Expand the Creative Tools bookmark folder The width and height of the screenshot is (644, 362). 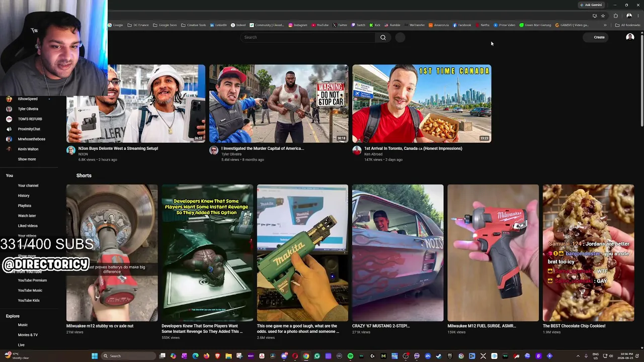[x=193, y=25]
